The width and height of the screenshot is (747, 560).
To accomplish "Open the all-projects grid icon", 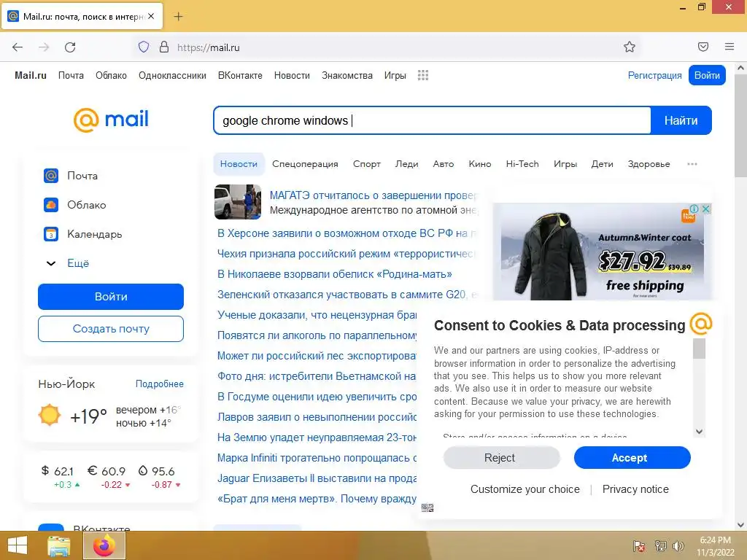I will 423,75.
